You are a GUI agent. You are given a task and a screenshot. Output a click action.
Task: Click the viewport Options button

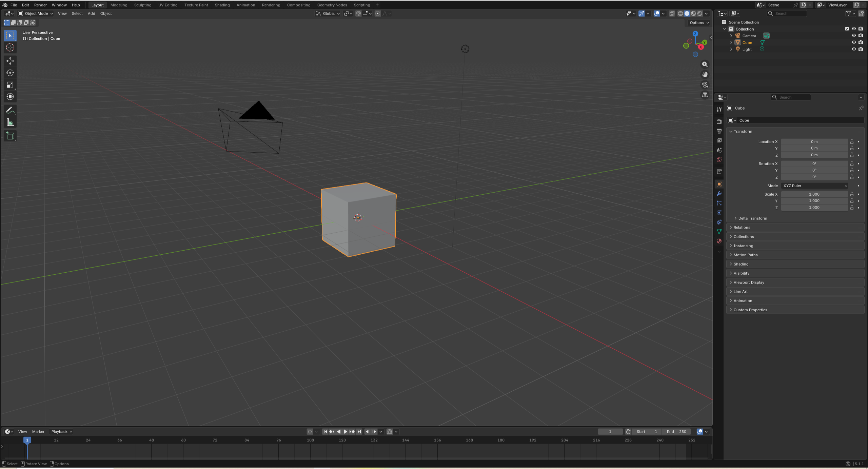coord(699,23)
